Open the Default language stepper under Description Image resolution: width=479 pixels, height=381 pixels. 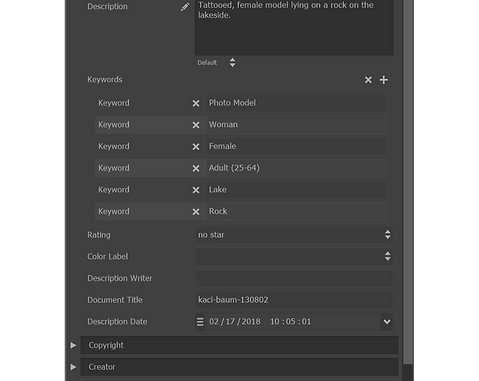pyautogui.click(x=232, y=62)
